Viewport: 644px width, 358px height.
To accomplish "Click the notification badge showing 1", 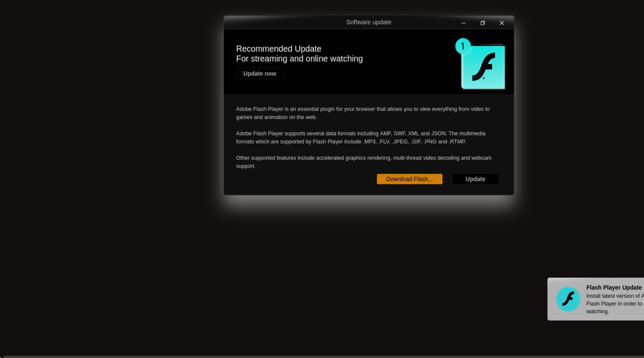I will click(x=463, y=46).
